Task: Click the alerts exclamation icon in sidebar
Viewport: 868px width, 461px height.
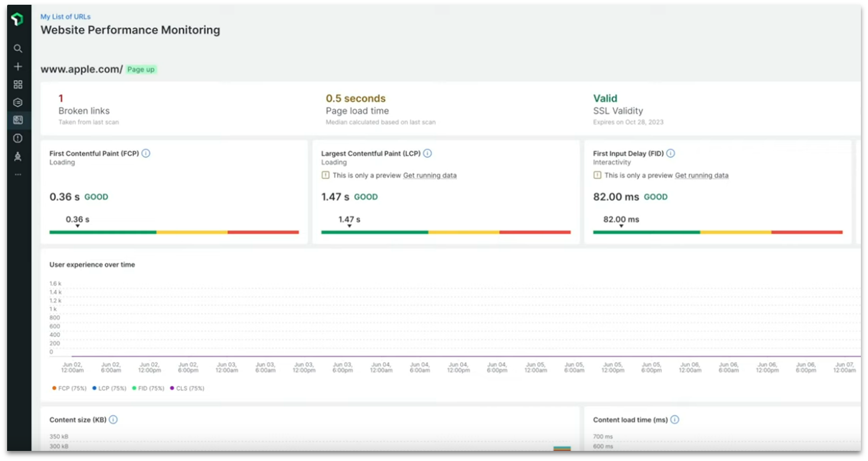Action: point(18,138)
